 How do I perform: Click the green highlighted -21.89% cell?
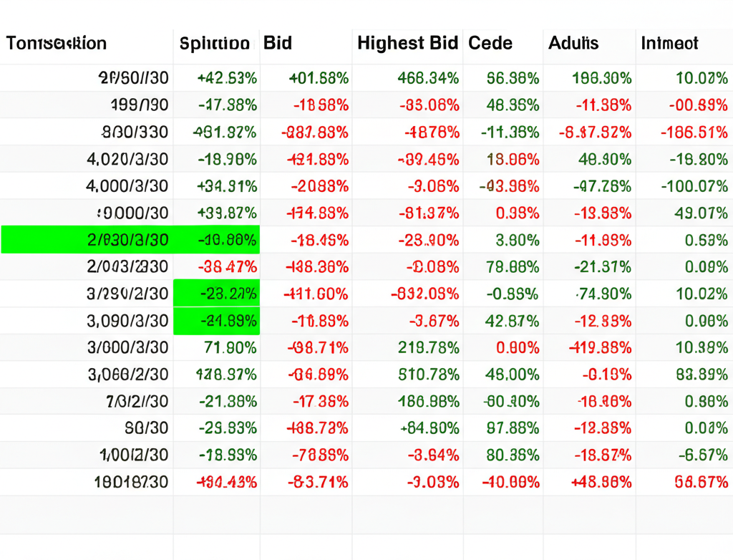tap(216, 321)
